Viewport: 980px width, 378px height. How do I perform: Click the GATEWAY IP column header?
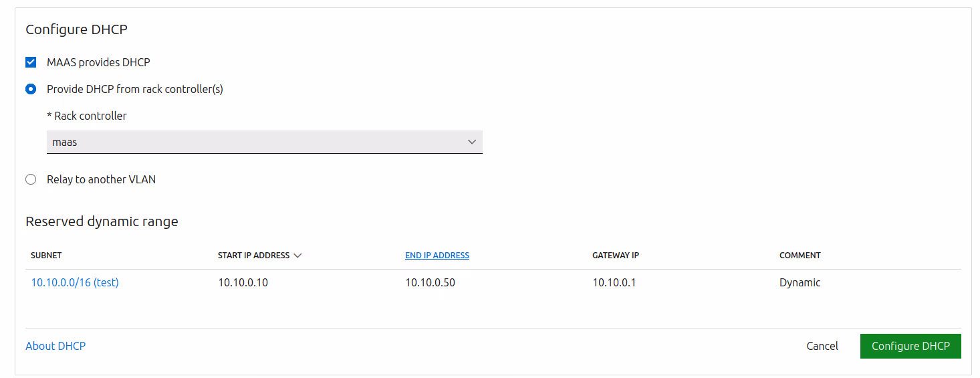tap(616, 256)
